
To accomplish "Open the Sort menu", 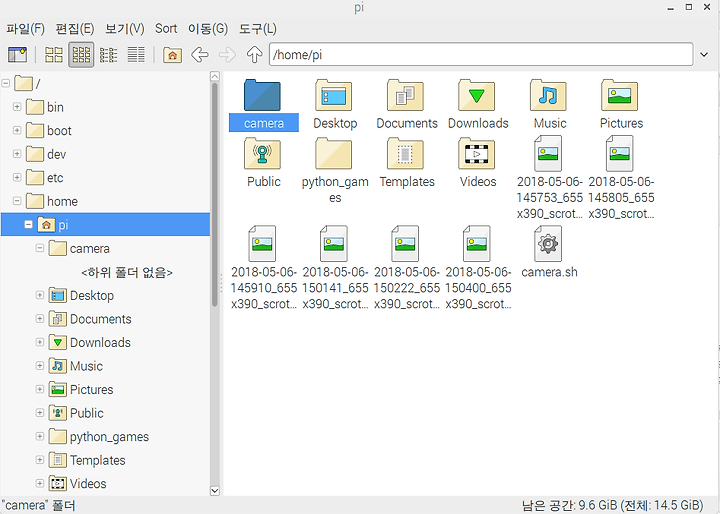I will coord(166,29).
